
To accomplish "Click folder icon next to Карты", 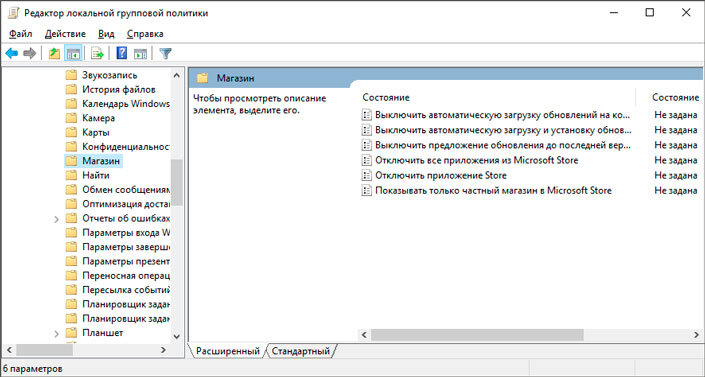I will point(71,133).
